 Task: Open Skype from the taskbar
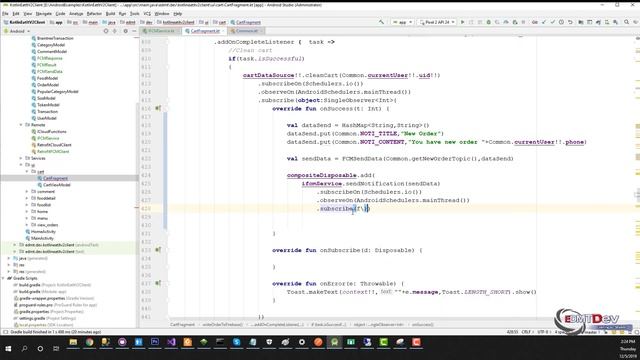[236, 342]
